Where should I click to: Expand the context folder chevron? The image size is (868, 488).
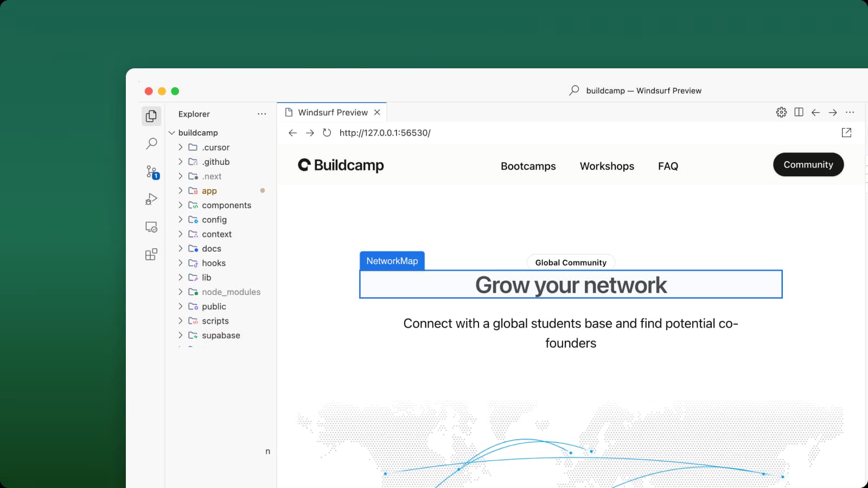tap(181, 234)
